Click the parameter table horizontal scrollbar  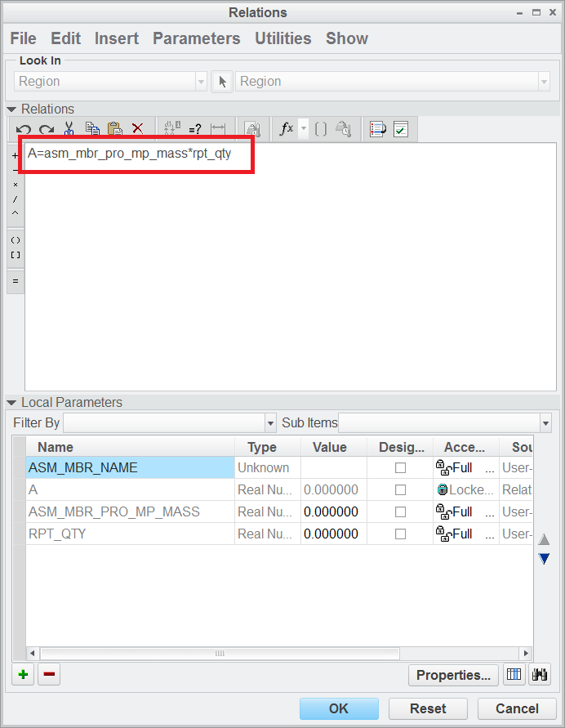click(220, 654)
